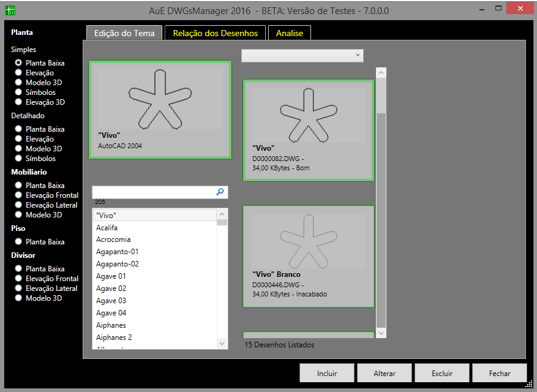The height and width of the screenshot is (392, 537).
Task: Open the empty dropdown above drawings
Action: coord(302,56)
